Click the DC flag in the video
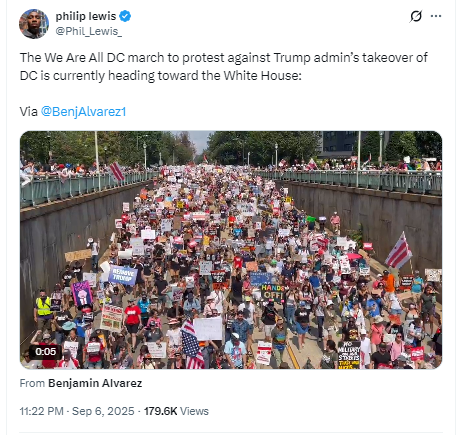This screenshot has height=435, width=475. 399,251
